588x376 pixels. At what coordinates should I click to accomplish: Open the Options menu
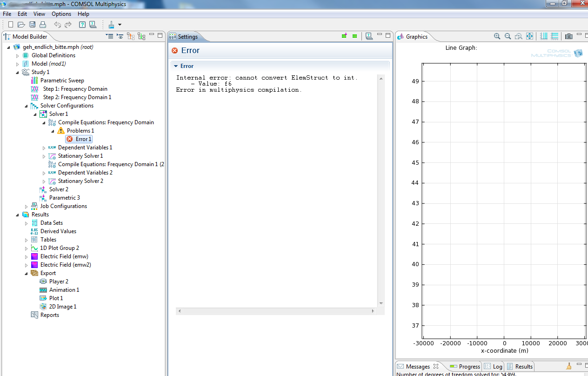[61, 14]
